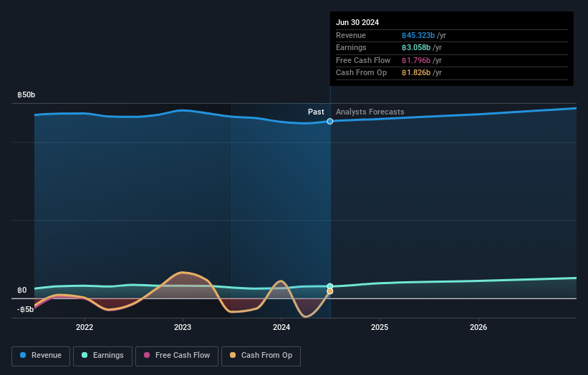The width and height of the screenshot is (588, 375).
Task: Click the Revenue value ฿45.323b in tooltip
Action: (418, 35)
